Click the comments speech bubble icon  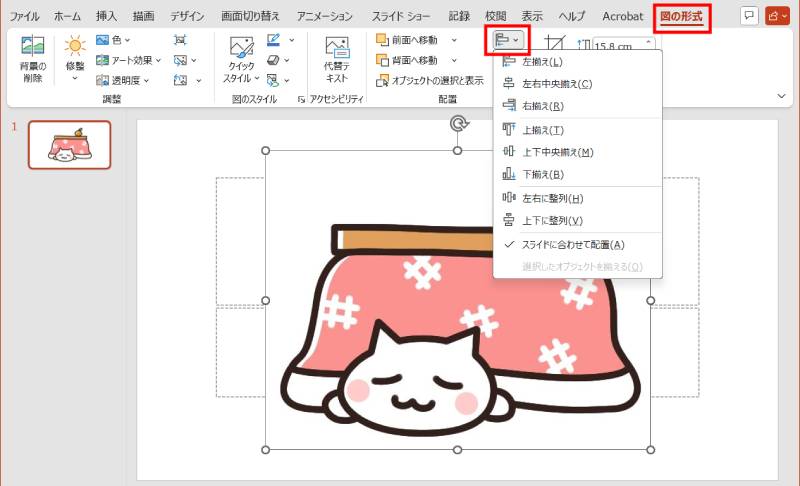[748, 16]
